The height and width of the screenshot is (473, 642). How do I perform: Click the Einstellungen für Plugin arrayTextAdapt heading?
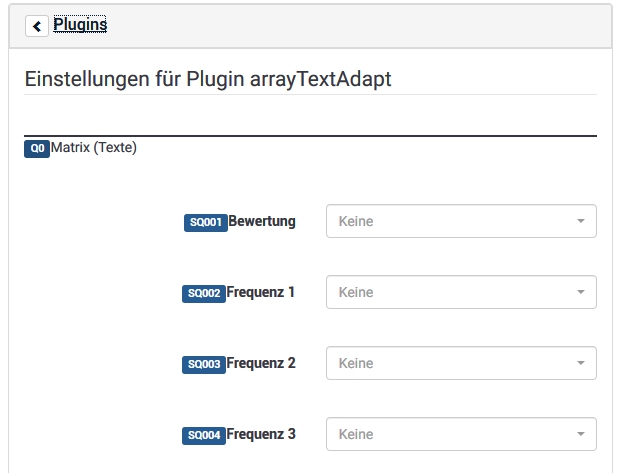coord(208,79)
